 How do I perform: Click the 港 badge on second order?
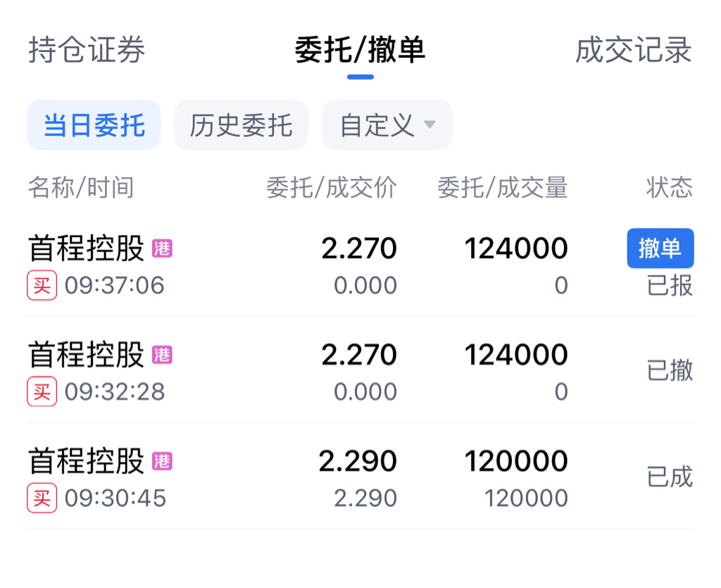[x=162, y=355]
